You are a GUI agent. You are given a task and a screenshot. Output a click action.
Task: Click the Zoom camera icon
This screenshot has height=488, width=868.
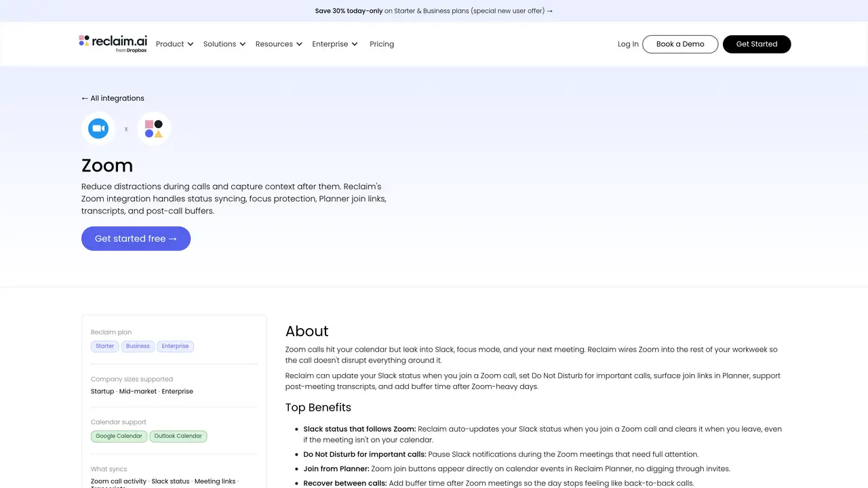tap(98, 128)
